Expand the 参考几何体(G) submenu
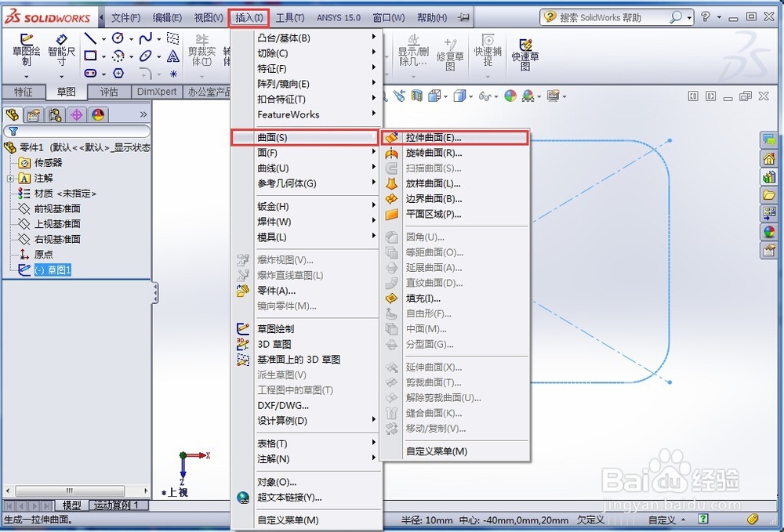This screenshot has height=532, width=784. tap(373, 183)
